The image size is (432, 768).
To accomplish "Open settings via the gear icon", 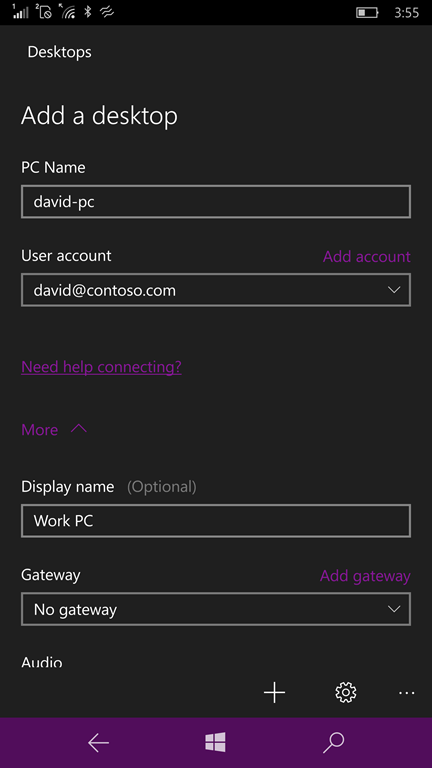I will pos(346,693).
